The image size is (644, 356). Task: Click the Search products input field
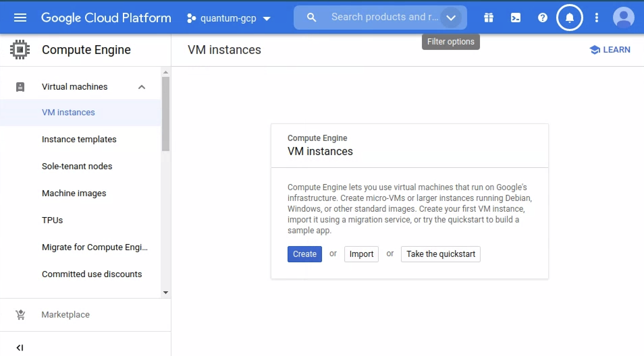point(384,17)
